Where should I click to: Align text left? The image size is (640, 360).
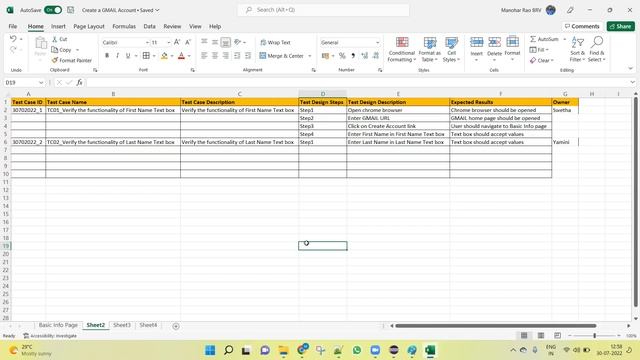(204, 56)
